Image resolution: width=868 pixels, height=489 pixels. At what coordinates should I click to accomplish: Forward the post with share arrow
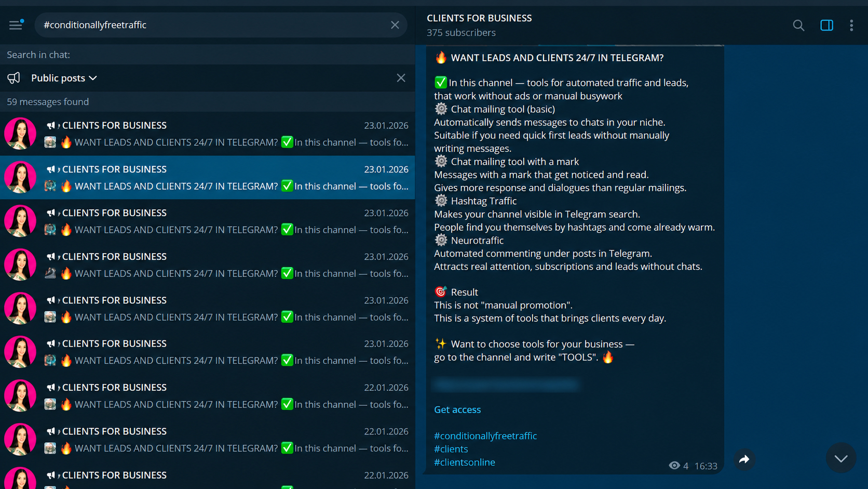(x=744, y=459)
